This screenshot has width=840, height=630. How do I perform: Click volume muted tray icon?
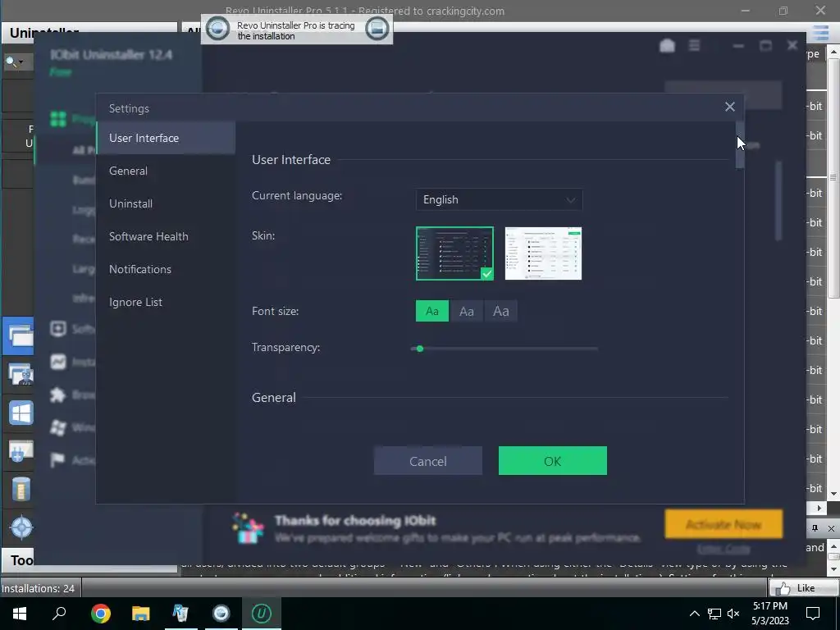733,614
